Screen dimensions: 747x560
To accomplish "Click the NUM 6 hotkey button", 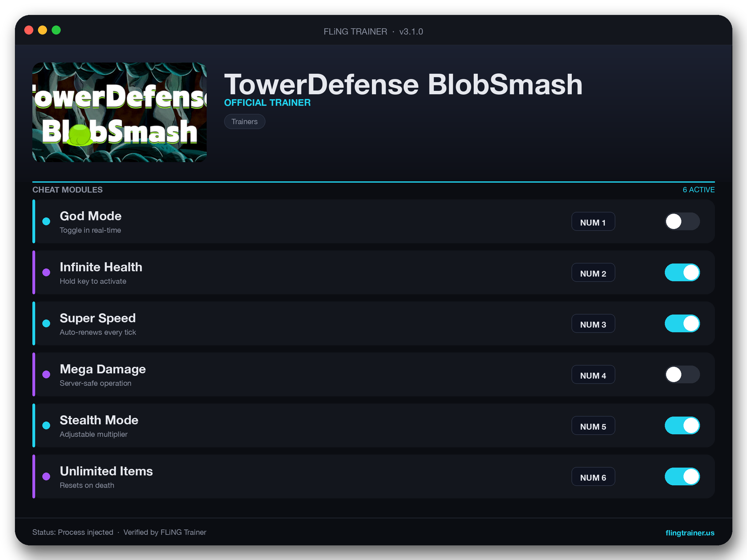I will (x=593, y=477).
